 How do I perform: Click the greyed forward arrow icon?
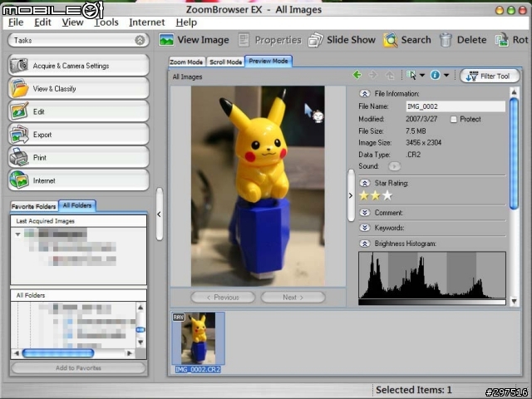point(373,75)
